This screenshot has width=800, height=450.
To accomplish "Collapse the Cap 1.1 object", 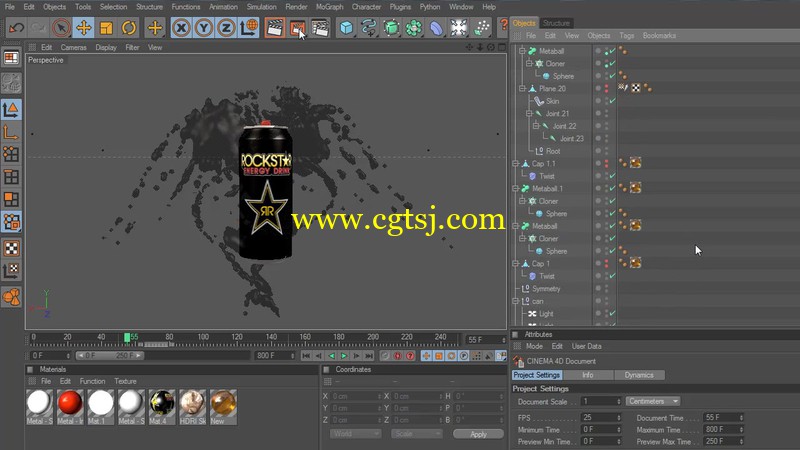I will (515, 164).
